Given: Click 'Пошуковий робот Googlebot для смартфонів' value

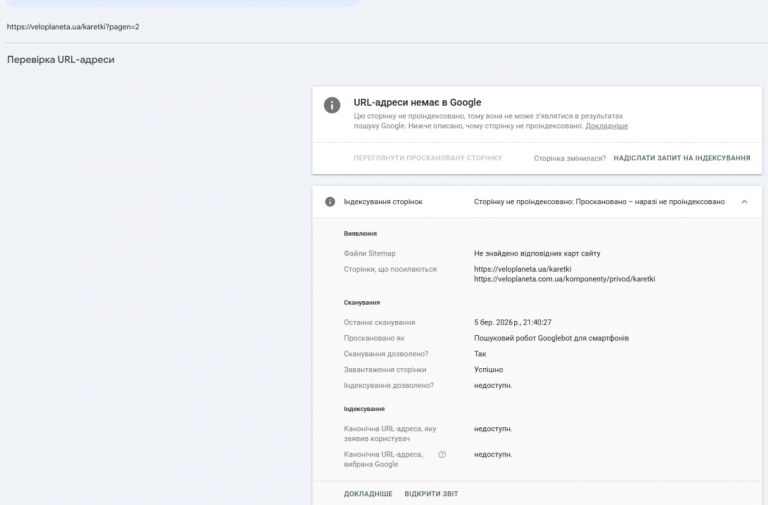Looking at the screenshot, I should click(x=552, y=338).
